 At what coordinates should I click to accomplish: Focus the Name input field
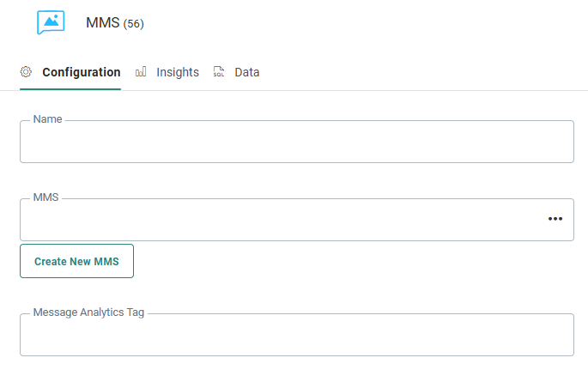[x=296, y=143]
